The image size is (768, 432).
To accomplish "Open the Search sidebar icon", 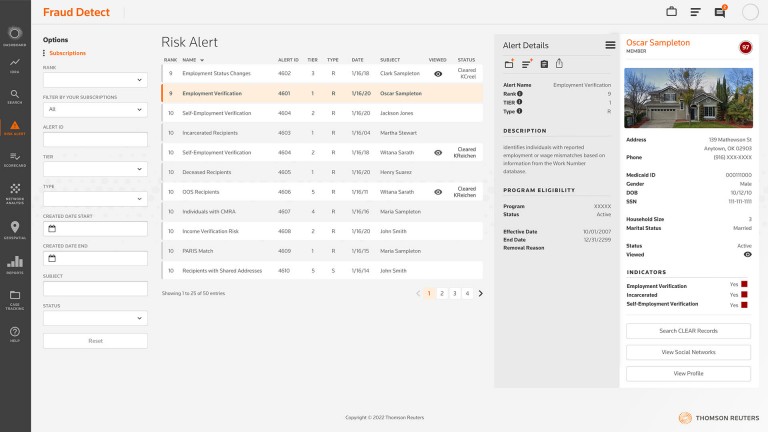I will [14, 95].
